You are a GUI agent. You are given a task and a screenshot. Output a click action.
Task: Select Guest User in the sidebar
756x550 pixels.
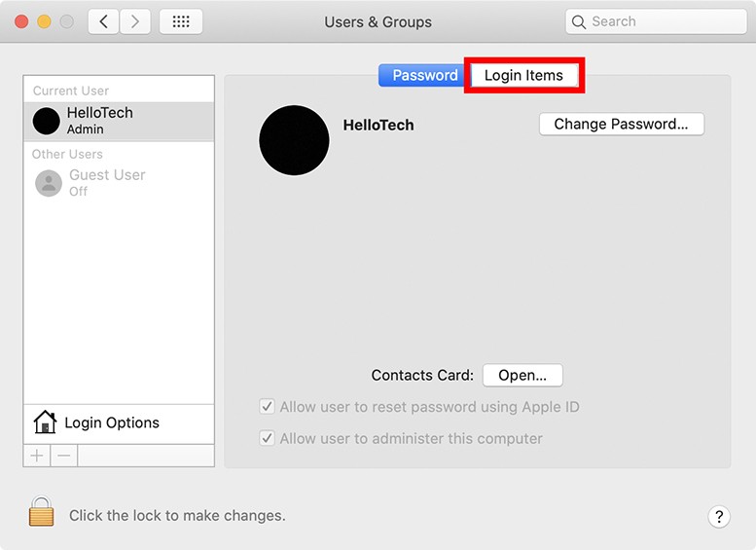pos(119,182)
